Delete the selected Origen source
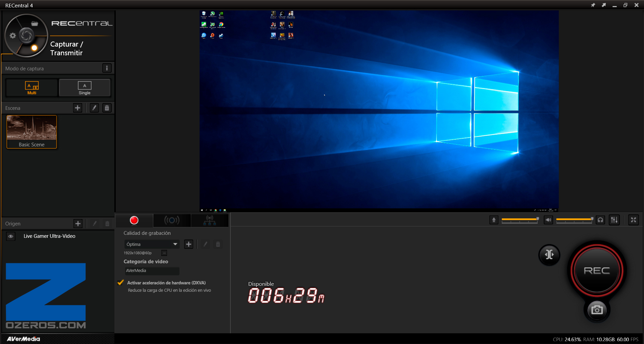The width and height of the screenshot is (644, 344). (x=107, y=223)
